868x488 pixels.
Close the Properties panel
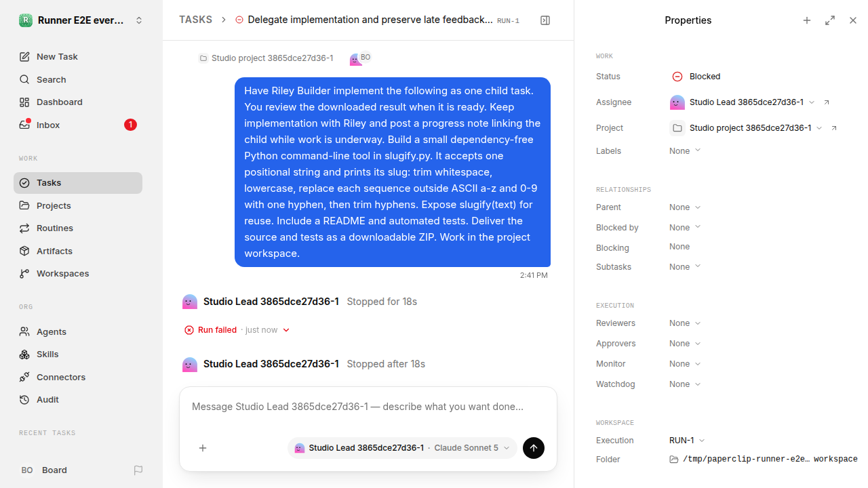tap(853, 20)
